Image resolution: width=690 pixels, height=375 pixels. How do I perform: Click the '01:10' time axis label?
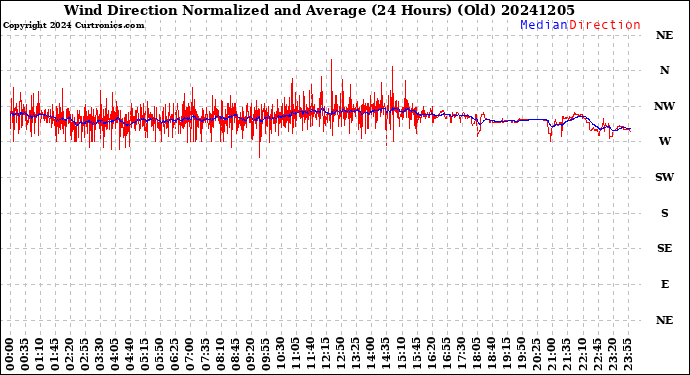pos(40,354)
